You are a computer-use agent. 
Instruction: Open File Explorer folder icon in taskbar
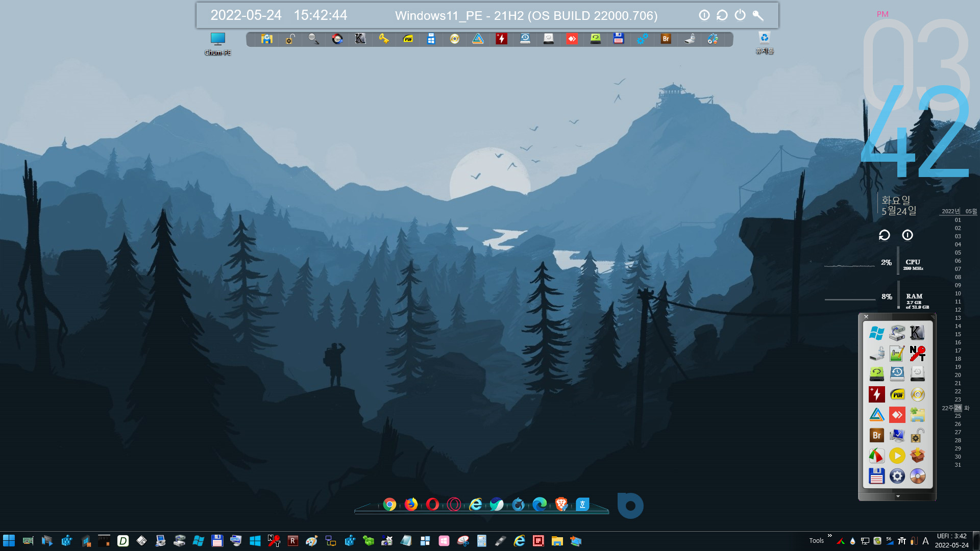pyautogui.click(x=557, y=541)
